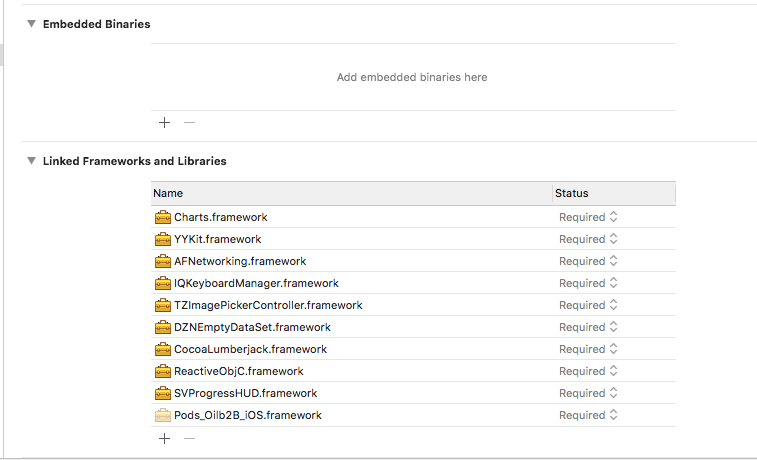This screenshot has width=757, height=460.
Task: Select the SVProgressHUD.framework name text
Action: [x=246, y=393]
